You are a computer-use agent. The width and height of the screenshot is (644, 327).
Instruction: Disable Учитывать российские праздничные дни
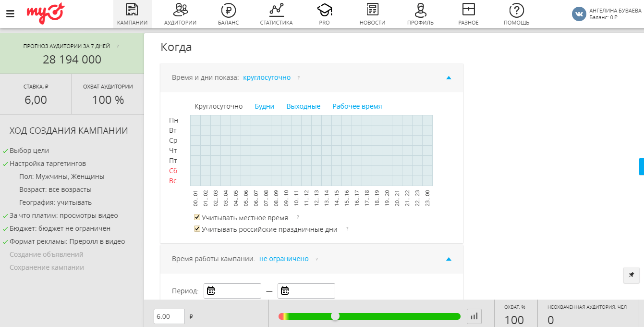click(x=197, y=228)
